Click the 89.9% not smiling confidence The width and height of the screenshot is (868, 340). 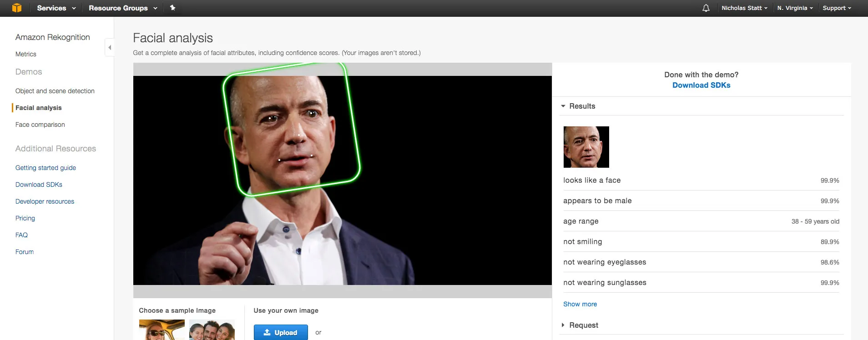click(830, 242)
